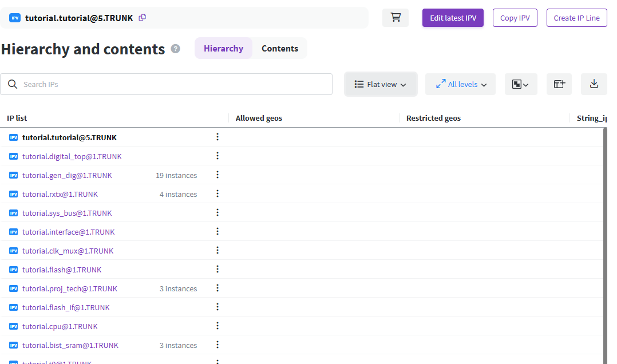Select the Hierarchy tab
The height and width of the screenshot is (364, 617).
223,49
